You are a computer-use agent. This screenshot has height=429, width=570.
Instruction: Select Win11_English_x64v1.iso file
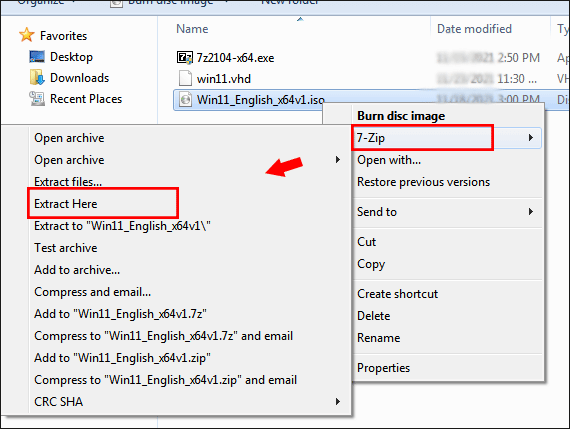tap(261, 100)
